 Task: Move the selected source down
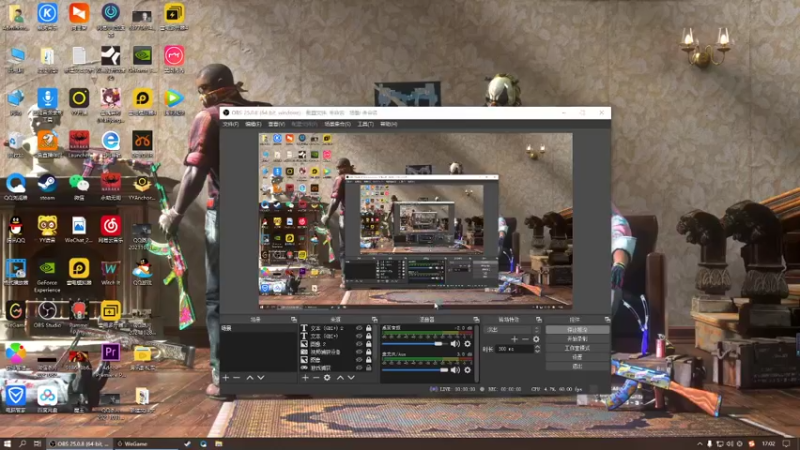351,378
